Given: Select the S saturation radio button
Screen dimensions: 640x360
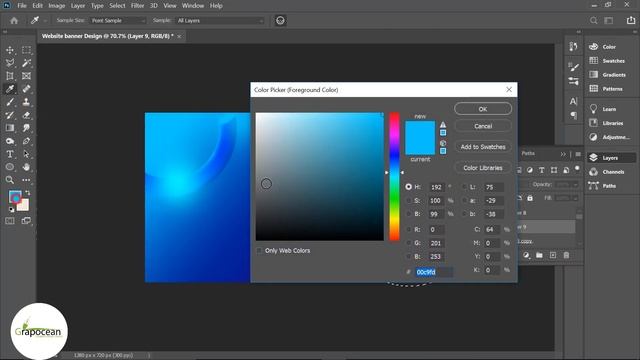Looking at the screenshot, I should [x=409, y=200].
